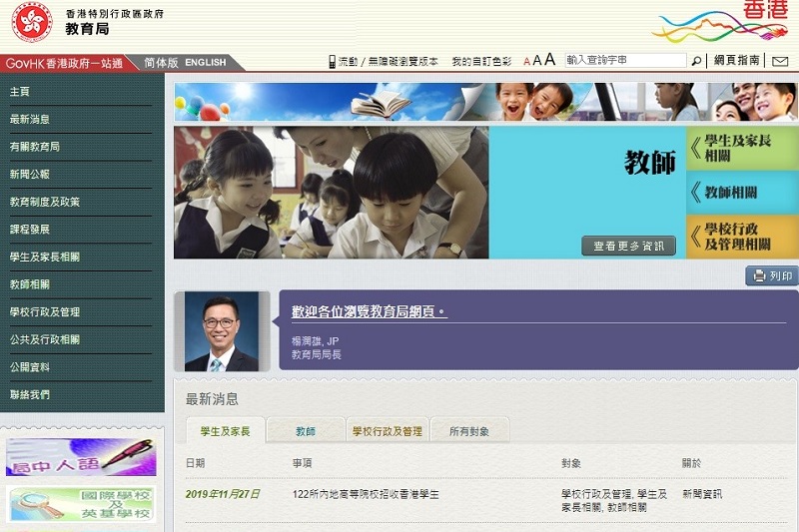
Task: Click into the 輸入查詢字串 search field
Action: 625,61
